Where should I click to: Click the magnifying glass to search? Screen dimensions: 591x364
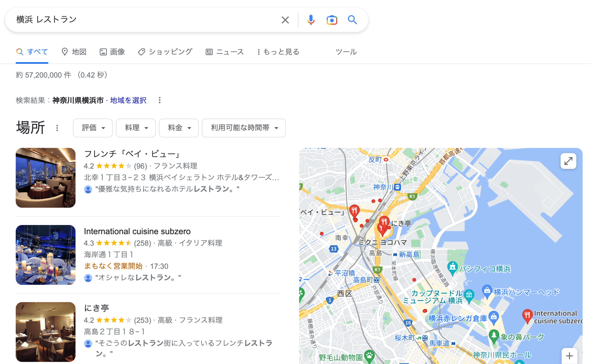coord(352,20)
